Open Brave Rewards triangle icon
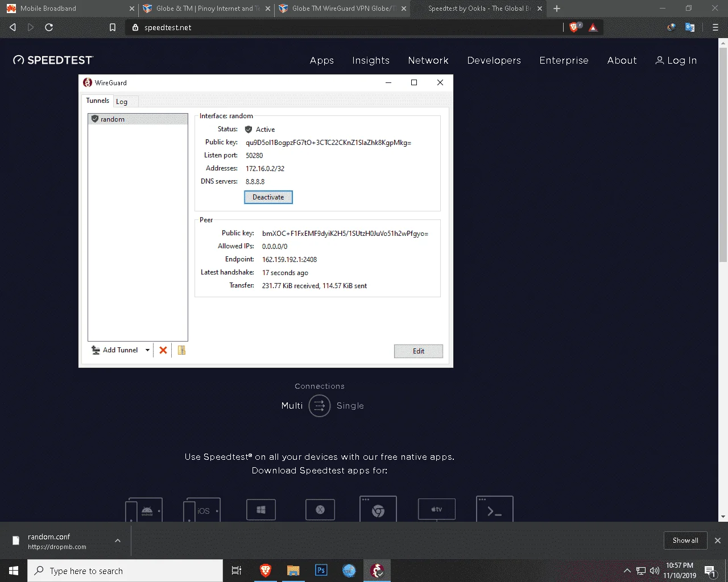 click(593, 27)
